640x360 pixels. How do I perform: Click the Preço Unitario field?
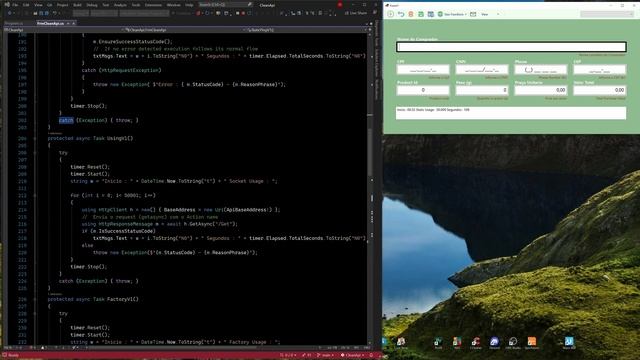541,90
